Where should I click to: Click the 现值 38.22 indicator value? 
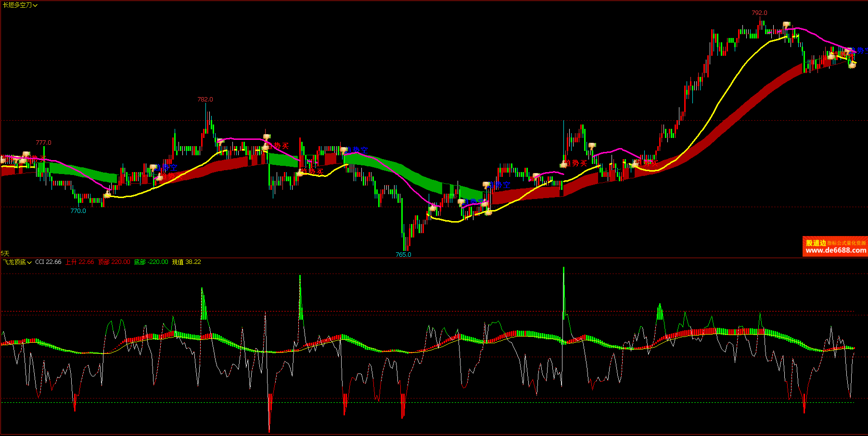point(187,262)
